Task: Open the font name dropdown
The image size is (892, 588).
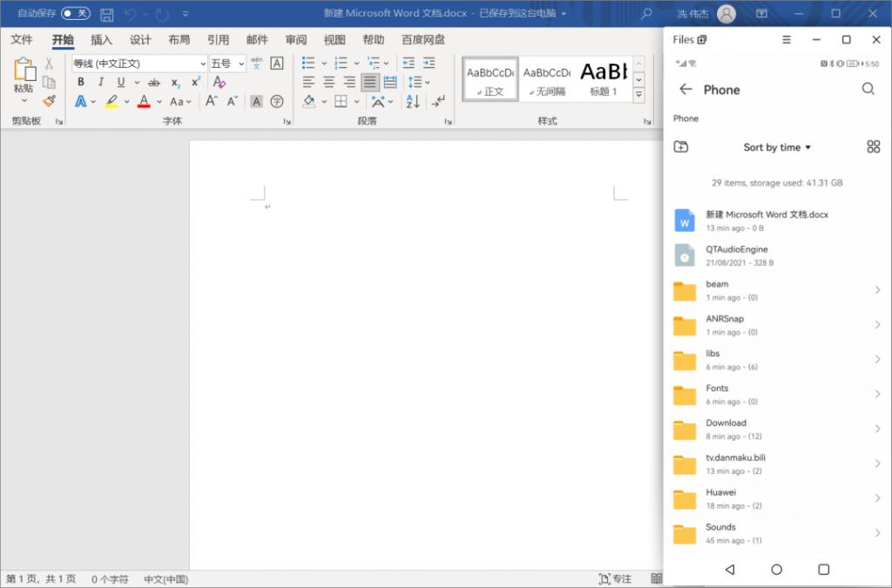Action: click(x=202, y=64)
